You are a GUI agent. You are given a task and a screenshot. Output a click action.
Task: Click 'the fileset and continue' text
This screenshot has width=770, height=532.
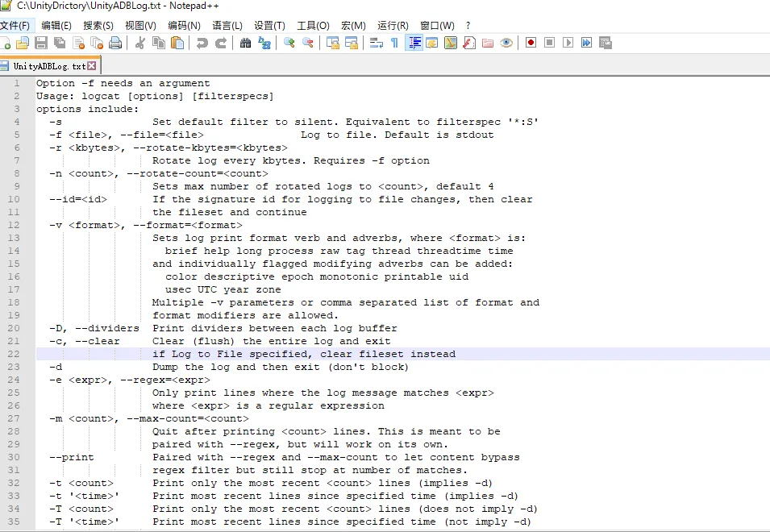pyautogui.click(x=230, y=212)
